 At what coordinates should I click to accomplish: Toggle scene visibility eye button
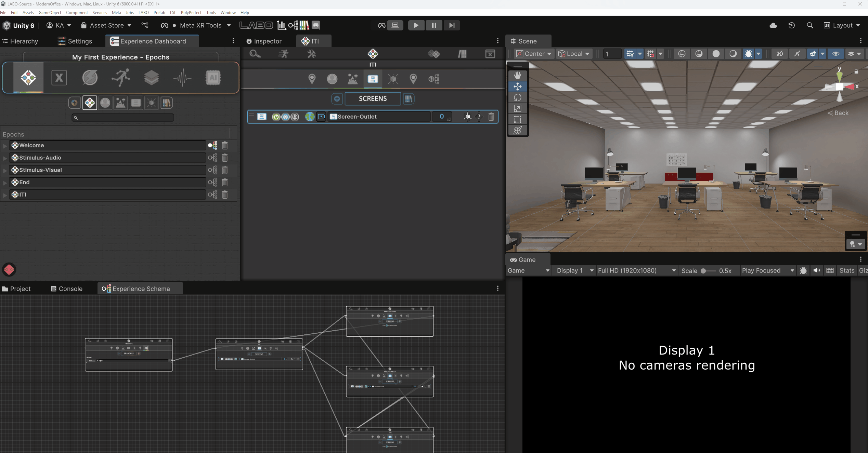[x=835, y=54]
